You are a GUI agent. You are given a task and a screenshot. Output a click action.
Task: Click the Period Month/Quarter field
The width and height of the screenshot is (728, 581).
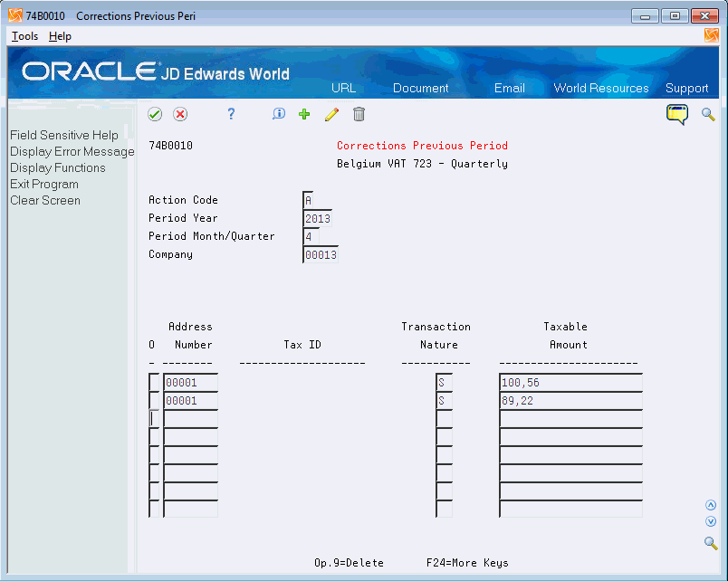(x=311, y=236)
